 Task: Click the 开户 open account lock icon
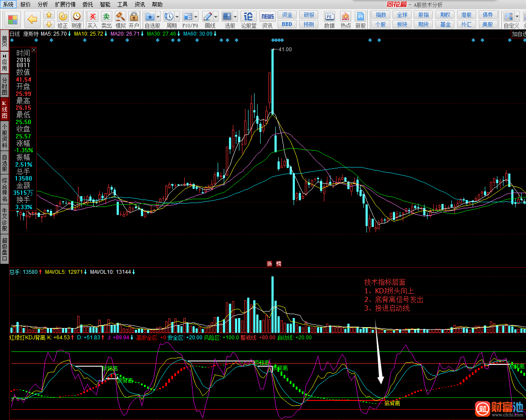click(x=134, y=16)
